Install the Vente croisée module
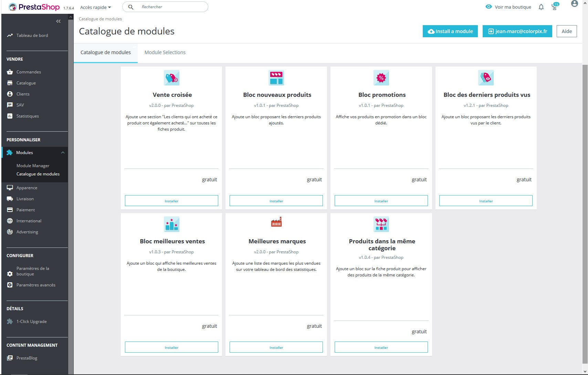This screenshot has height=375, width=588. (171, 201)
